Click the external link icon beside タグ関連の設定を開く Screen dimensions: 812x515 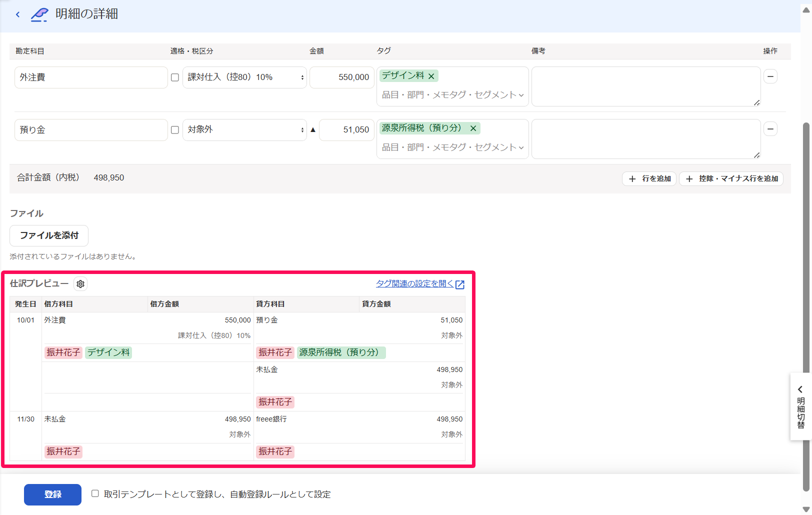tap(460, 284)
